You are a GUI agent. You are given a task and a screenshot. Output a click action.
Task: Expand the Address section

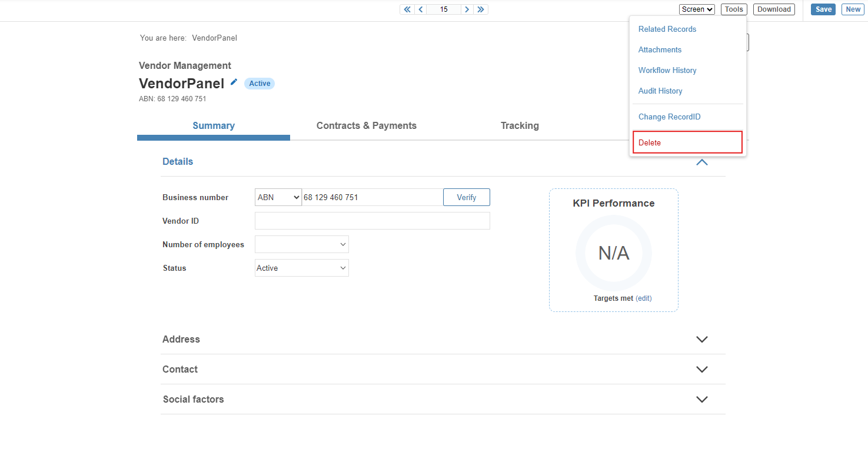pyautogui.click(x=701, y=340)
